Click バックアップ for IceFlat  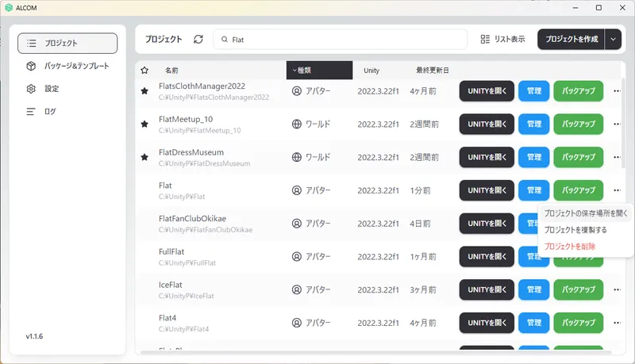(579, 289)
